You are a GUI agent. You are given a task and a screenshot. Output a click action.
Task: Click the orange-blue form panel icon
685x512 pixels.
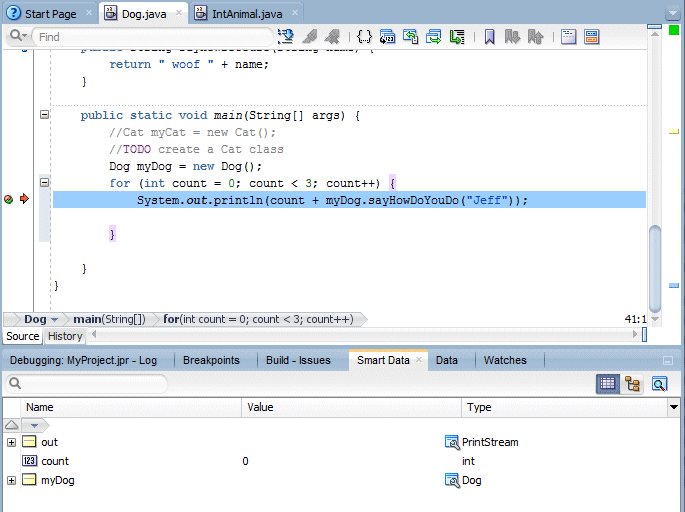(x=592, y=37)
